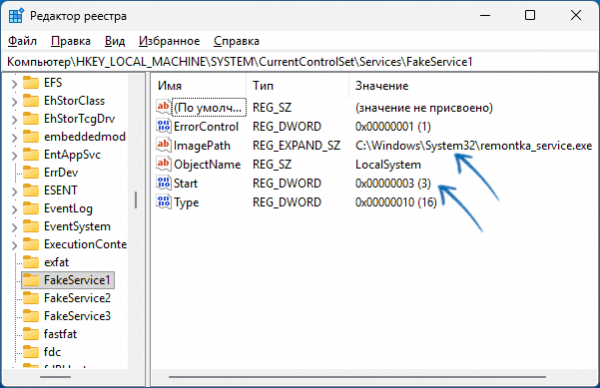Click the EntAppSvc folder icon
Image resolution: width=600 pixels, height=388 pixels.
coord(31,155)
